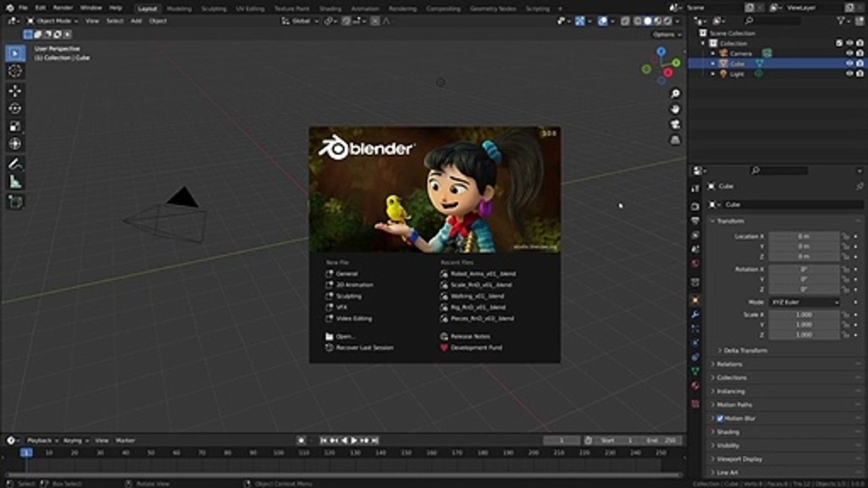Lock the Location X value
Viewport: 868px width, 488px height.
pyautogui.click(x=846, y=237)
